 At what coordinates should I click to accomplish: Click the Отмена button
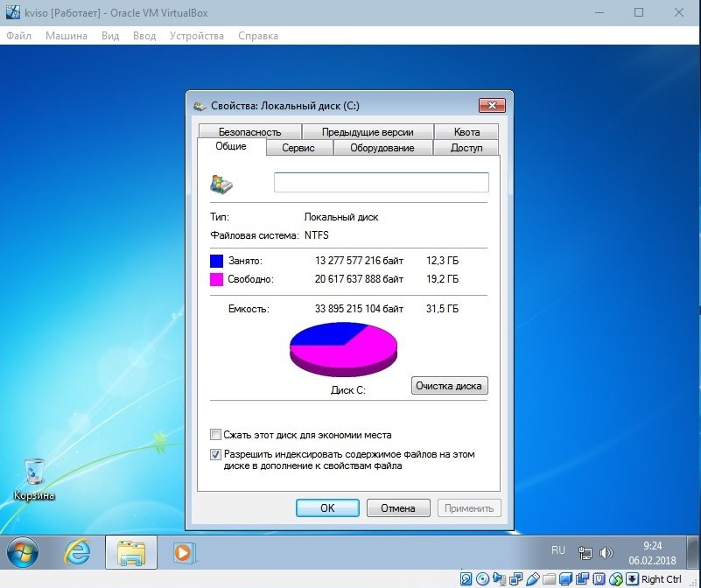pos(398,508)
